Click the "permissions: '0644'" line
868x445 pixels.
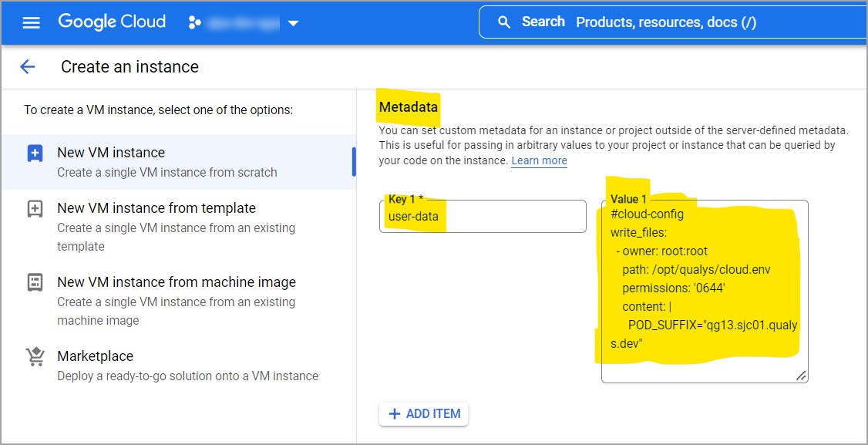(674, 288)
